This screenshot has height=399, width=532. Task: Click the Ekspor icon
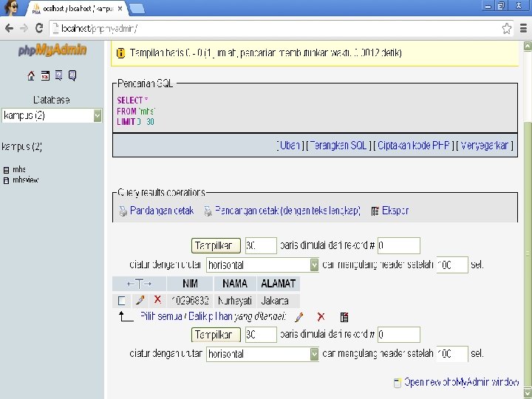coord(375,211)
